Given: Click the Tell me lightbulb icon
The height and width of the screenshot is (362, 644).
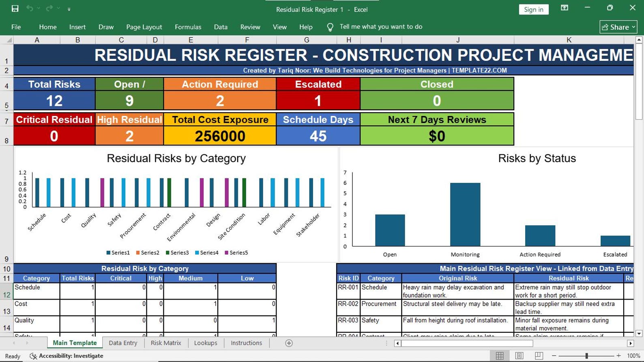Looking at the screenshot, I should 330,27.
